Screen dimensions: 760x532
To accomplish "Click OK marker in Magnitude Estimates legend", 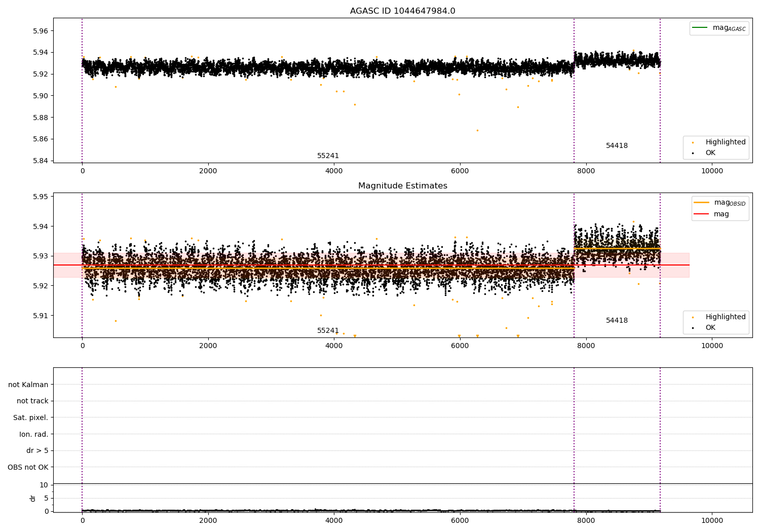I will pos(693,328).
